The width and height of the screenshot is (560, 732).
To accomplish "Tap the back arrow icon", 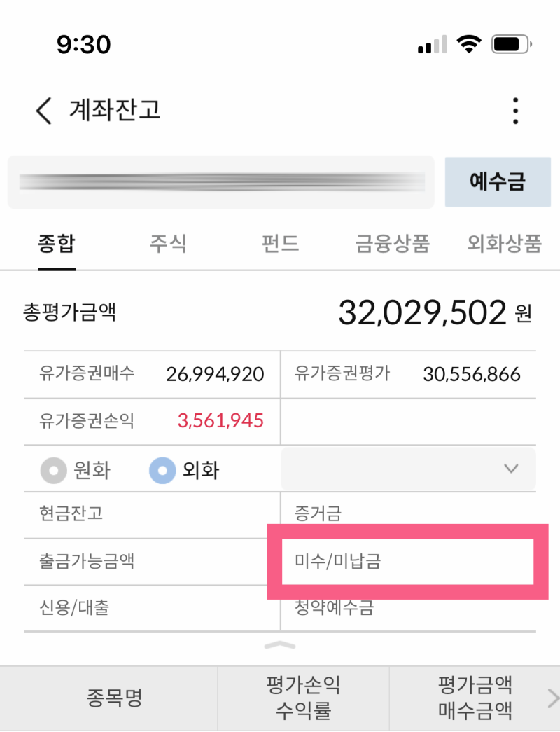I will coord(44,111).
